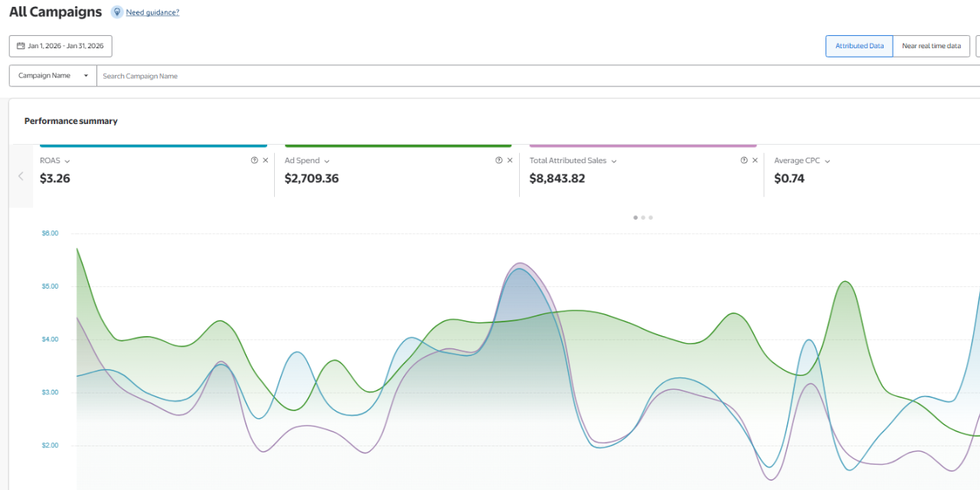The height and width of the screenshot is (490, 980).
Task: Open the Need guidance? link
Action: coord(152,12)
